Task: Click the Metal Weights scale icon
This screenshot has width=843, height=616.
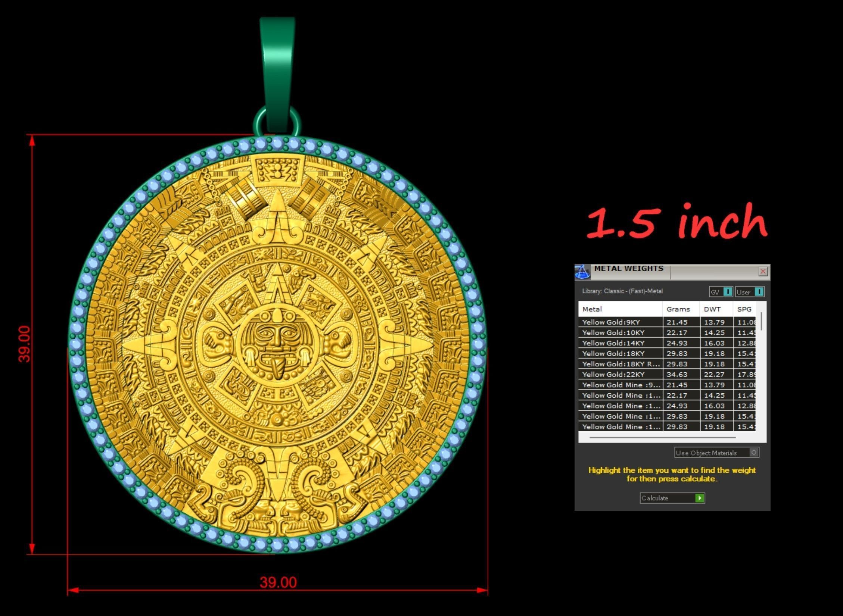Action: [582, 272]
